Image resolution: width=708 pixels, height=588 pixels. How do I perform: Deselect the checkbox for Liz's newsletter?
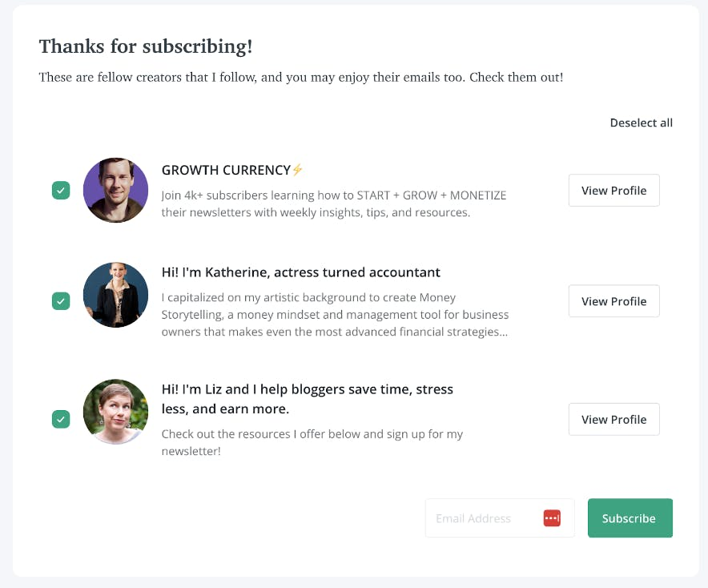[x=61, y=419]
